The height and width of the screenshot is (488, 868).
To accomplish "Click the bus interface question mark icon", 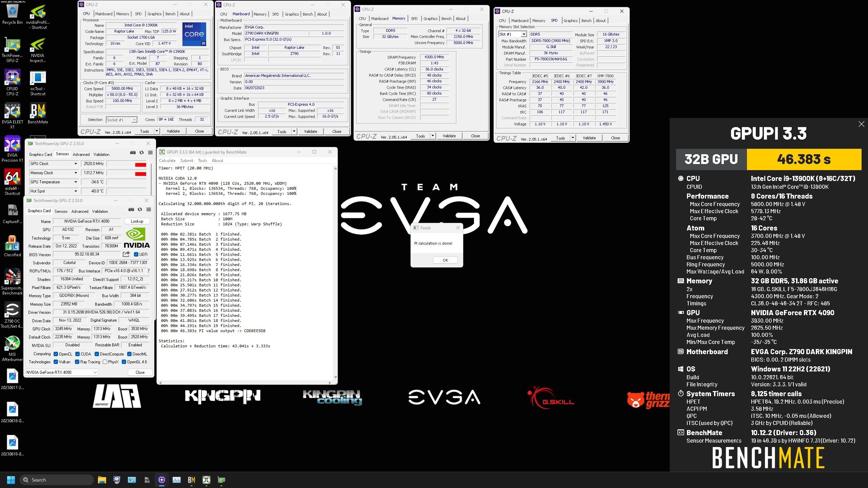I will coord(148,271).
